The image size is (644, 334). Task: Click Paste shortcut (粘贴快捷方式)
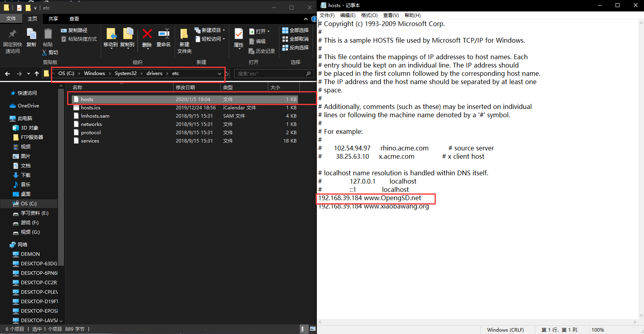(x=79, y=39)
